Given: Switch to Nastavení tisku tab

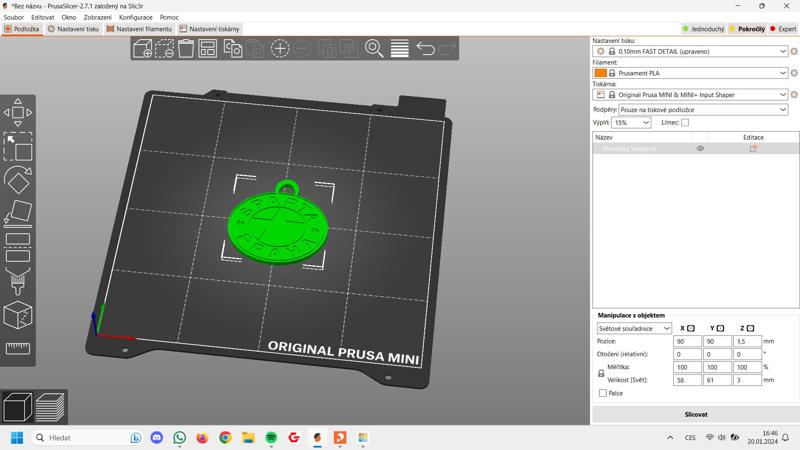Looking at the screenshot, I should 73,29.
